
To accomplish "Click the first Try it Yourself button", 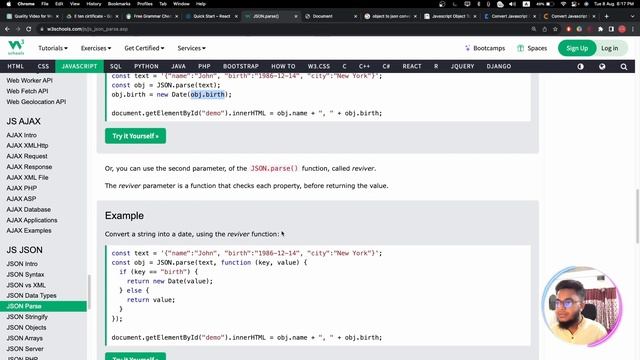I will 136,136.
